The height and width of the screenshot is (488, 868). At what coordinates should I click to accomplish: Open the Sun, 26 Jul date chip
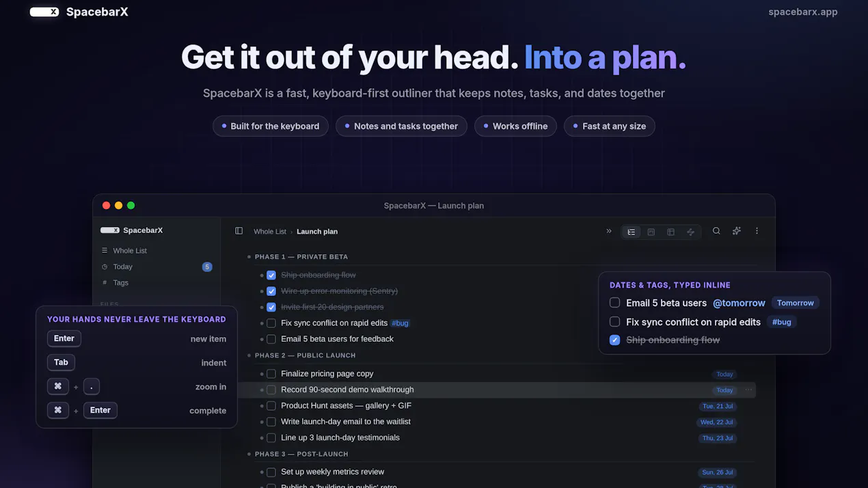click(718, 472)
